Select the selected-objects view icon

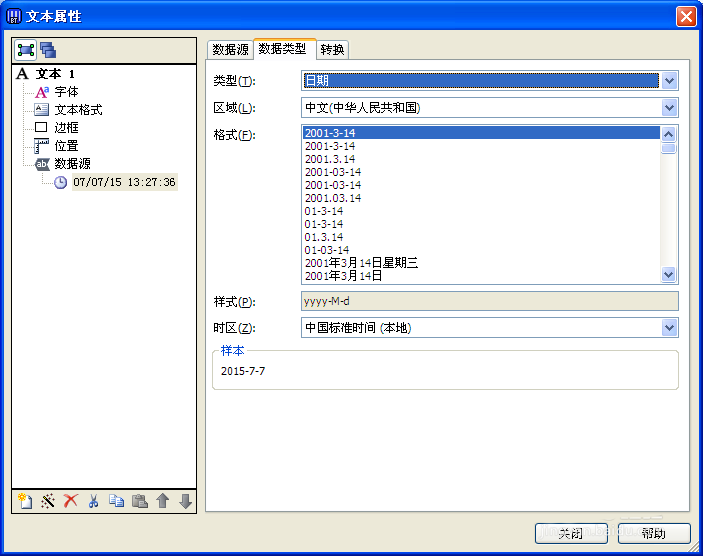(26, 50)
